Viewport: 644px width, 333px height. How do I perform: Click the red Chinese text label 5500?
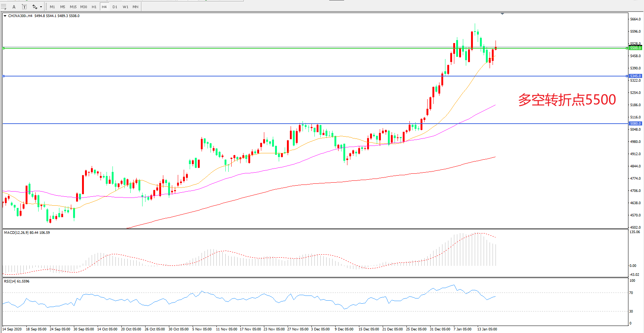tap(567, 100)
